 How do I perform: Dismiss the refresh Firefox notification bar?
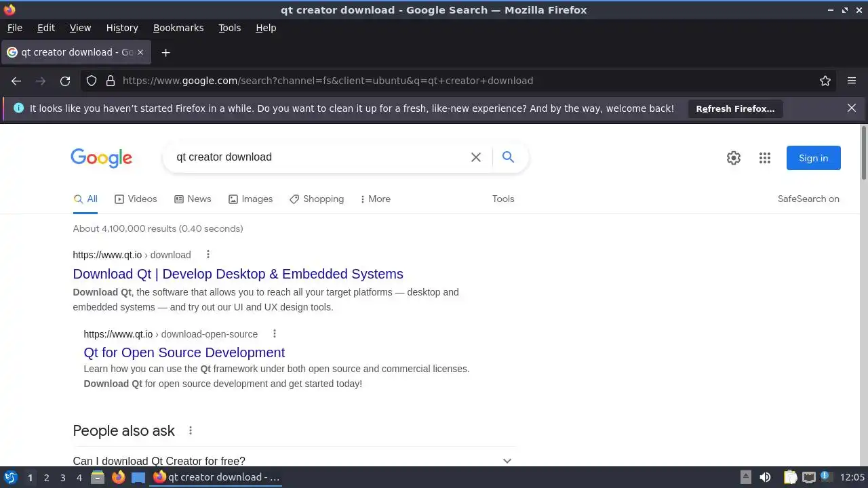coord(852,108)
